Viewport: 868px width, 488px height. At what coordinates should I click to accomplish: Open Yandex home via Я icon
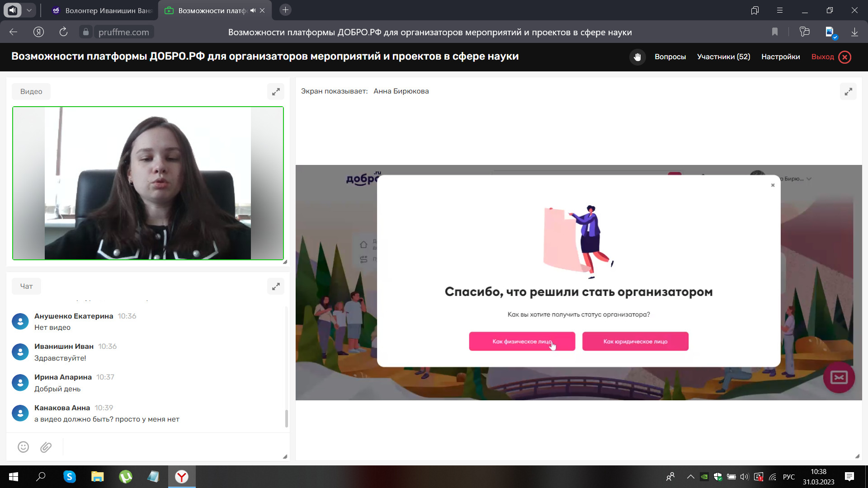pos(38,32)
